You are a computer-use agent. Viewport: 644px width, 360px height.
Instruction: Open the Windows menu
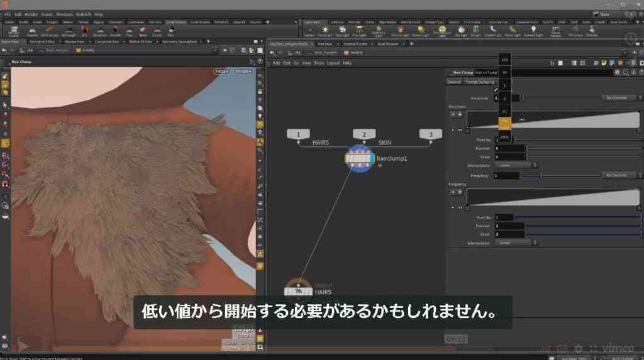pos(64,14)
